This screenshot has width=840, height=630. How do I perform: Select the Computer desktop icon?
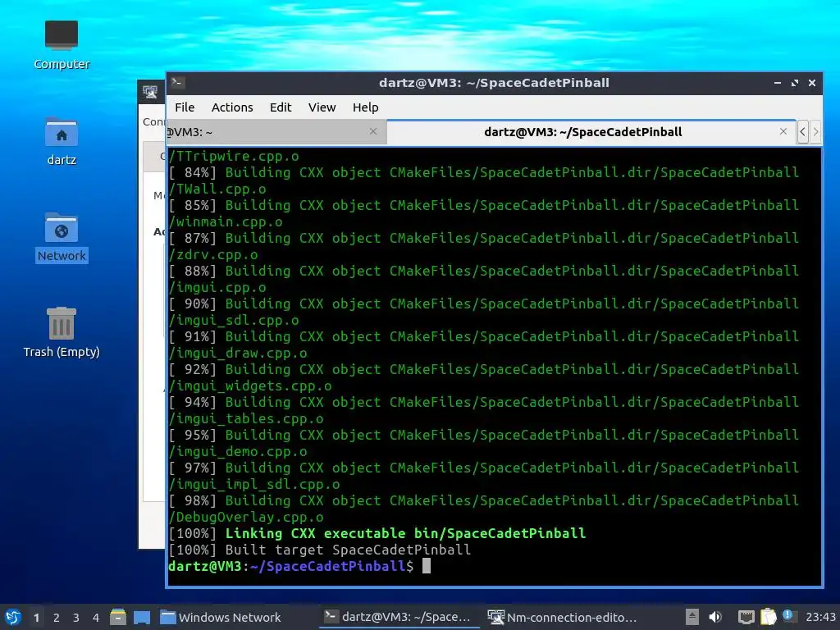(62, 45)
